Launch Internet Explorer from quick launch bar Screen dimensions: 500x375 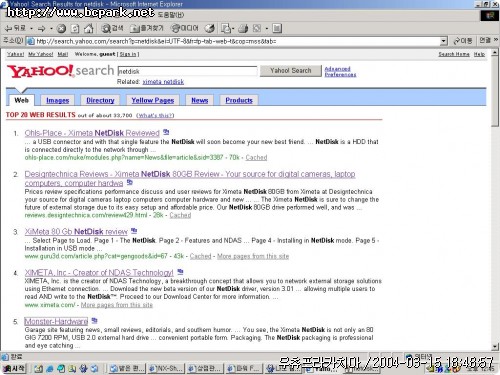[50, 368]
